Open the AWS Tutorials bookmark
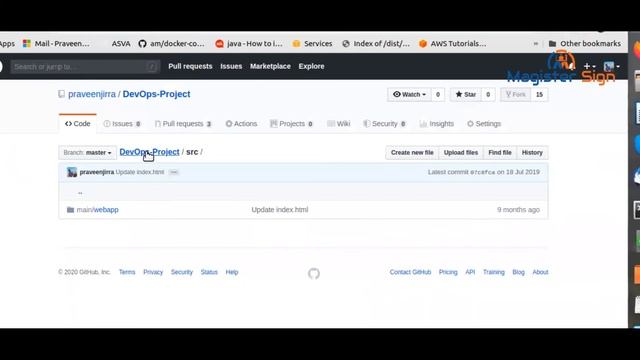Image resolution: width=640 pixels, height=360 pixels. click(452, 44)
